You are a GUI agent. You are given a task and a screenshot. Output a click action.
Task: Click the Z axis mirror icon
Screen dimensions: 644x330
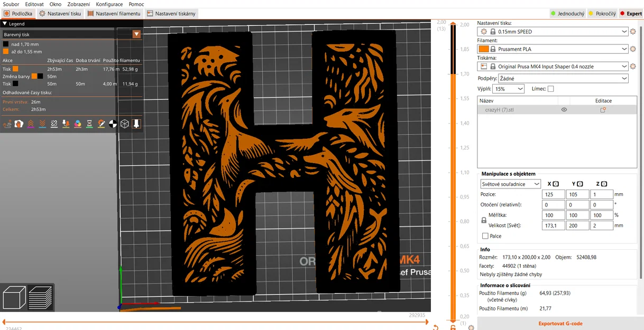604,184
